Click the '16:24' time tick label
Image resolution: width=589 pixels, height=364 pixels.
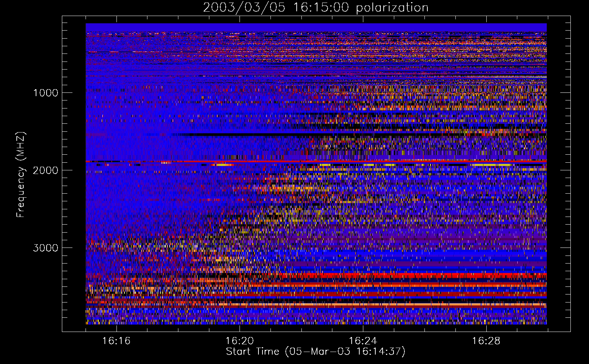[x=363, y=341]
